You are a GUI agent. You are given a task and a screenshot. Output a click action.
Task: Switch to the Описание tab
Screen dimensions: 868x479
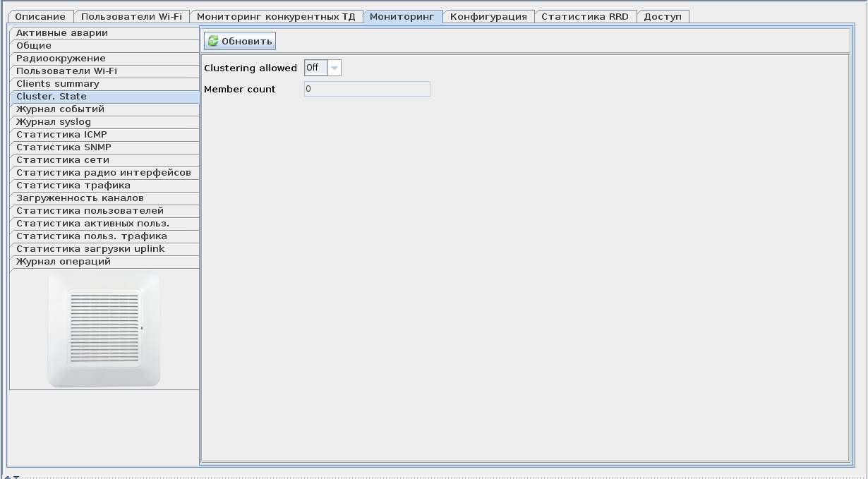(41, 16)
